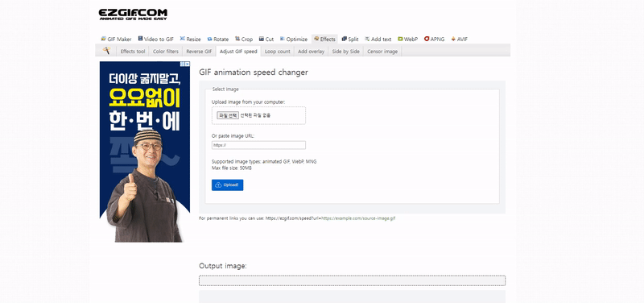Switch to Reverse GIF tab
The image size is (644, 303).
click(199, 52)
